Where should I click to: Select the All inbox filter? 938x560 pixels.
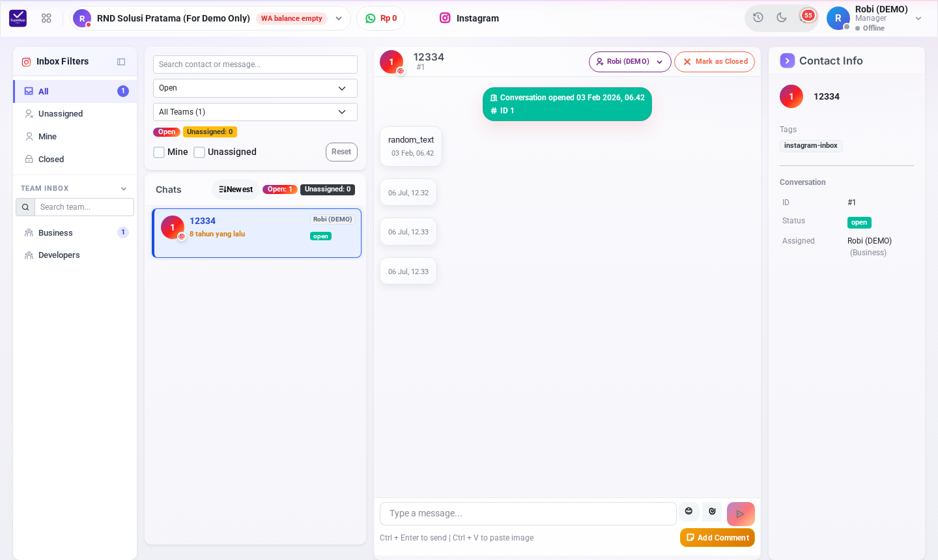click(x=76, y=91)
